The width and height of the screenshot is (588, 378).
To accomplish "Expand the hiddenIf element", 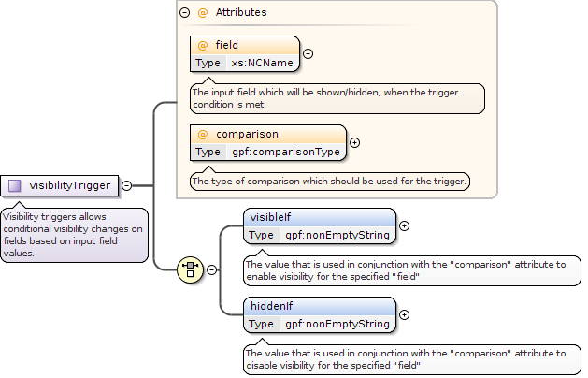I will (404, 315).
